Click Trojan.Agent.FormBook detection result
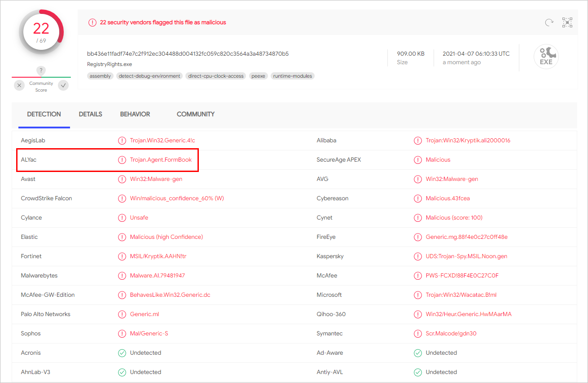Viewport: 588px width, 383px height. click(x=161, y=160)
